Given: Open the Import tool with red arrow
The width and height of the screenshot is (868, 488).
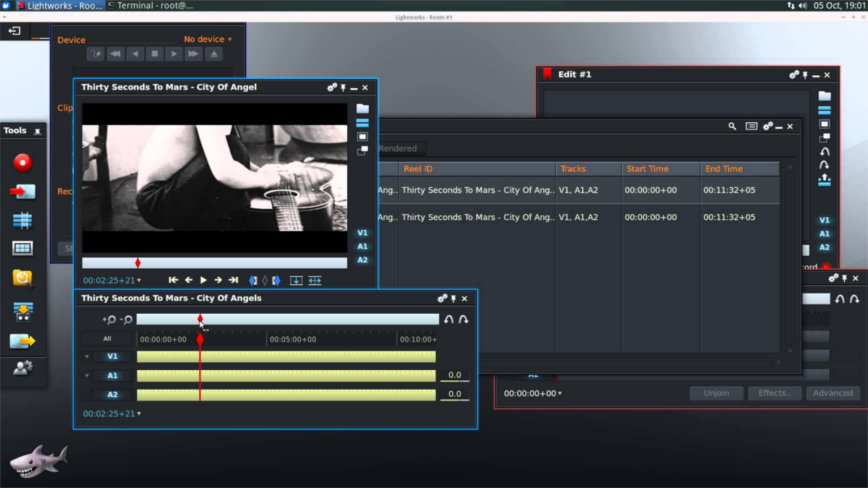Looking at the screenshot, I should click(x=22, y=192).
